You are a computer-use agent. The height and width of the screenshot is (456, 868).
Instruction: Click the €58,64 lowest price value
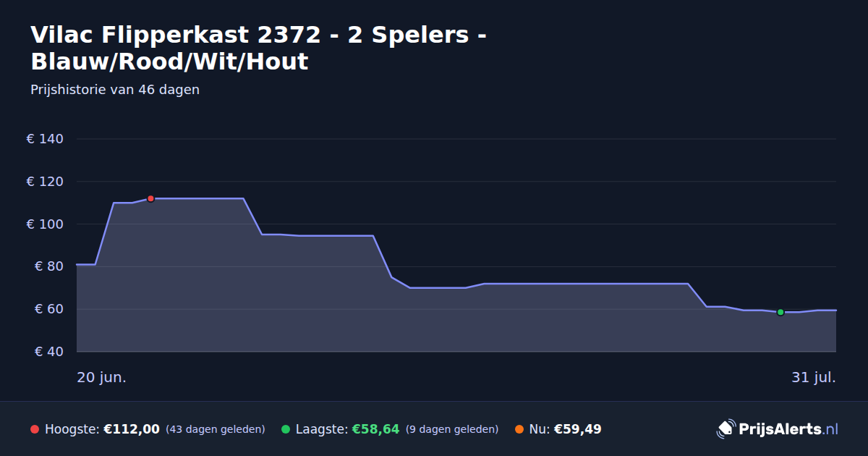pyautogui.click(x=375, y=429)
